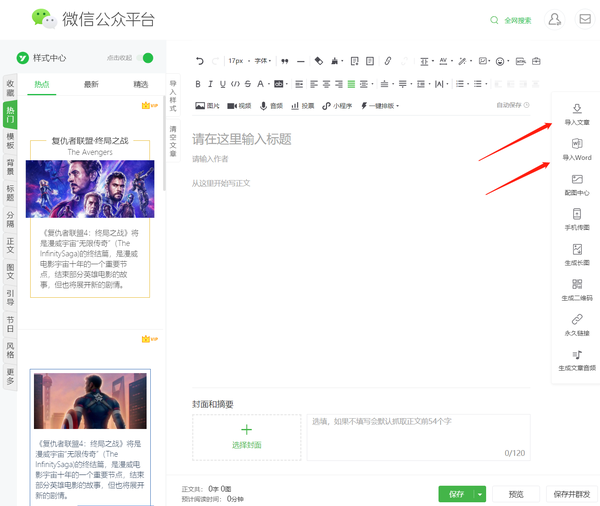Open the text background color dropdown
The height and width of the screenshot is (506, 600).
[281, 84]
